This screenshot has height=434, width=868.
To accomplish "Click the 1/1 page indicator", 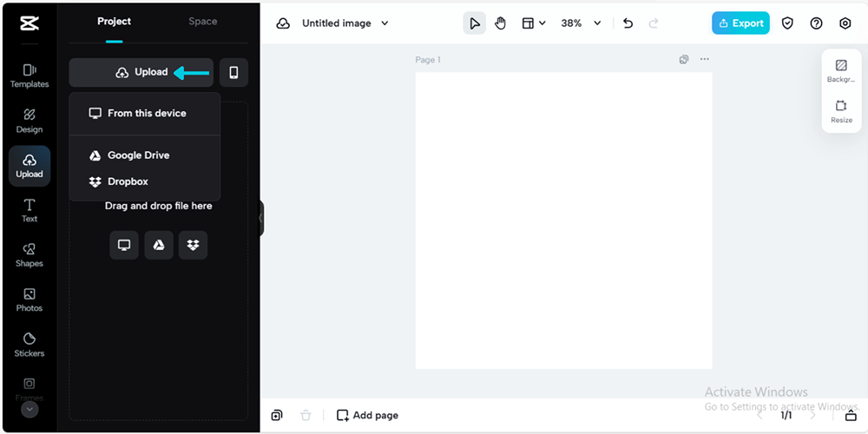I will 786,415.
